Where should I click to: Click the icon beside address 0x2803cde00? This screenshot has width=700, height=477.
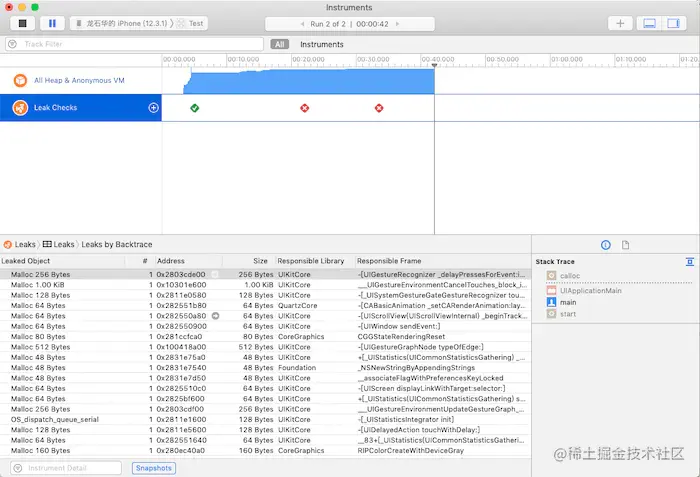[215, 274]
